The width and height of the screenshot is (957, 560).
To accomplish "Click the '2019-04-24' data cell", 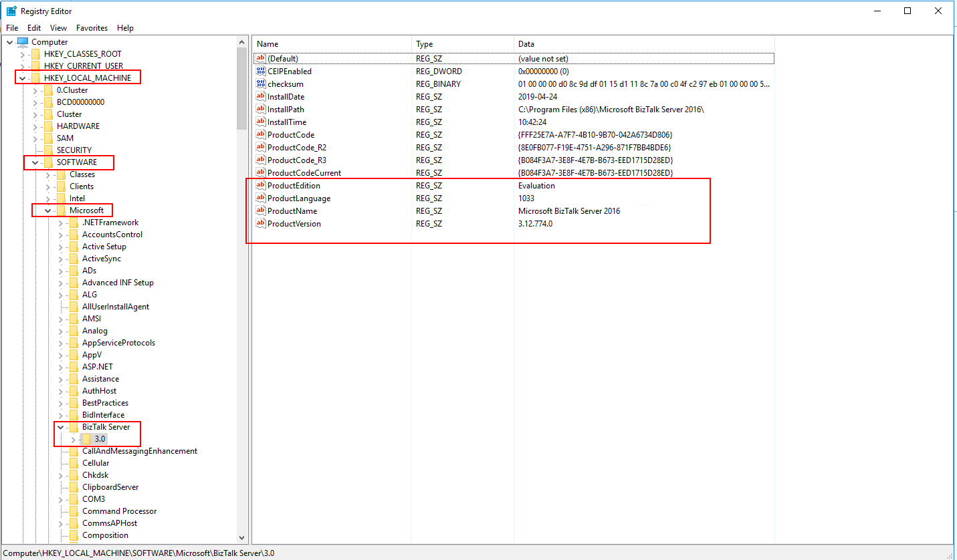I will pyautogui.click(x=537, y=97).
